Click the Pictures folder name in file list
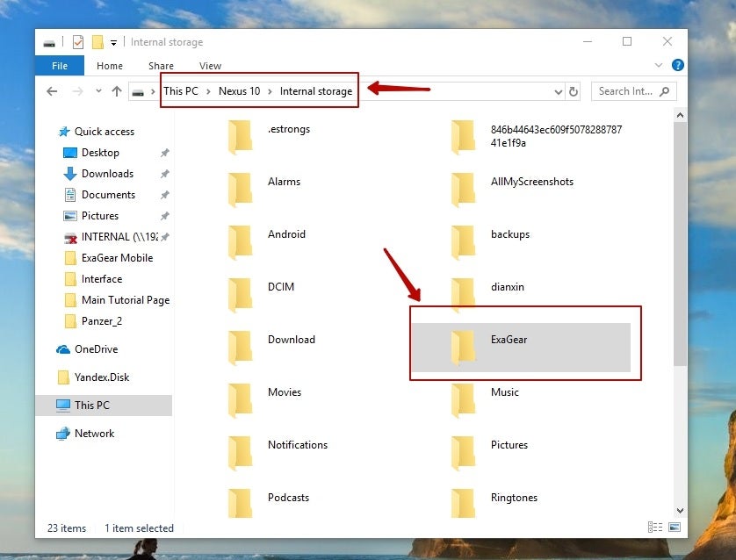736x560 pixels. tap(509, 445)
